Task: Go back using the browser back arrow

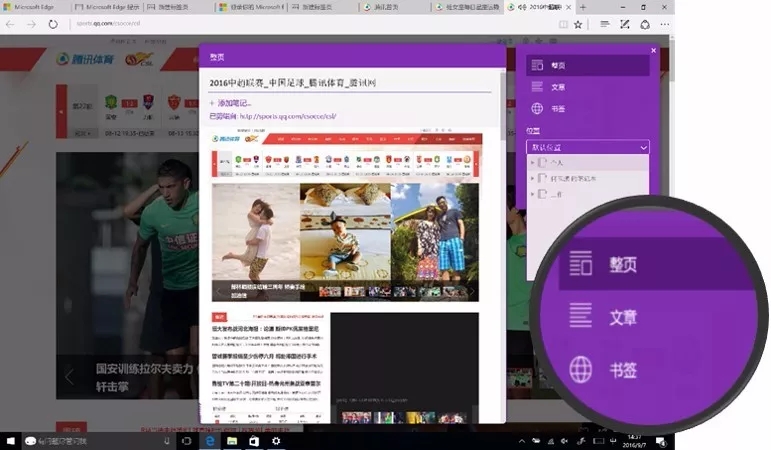Action: pos(10,24)
